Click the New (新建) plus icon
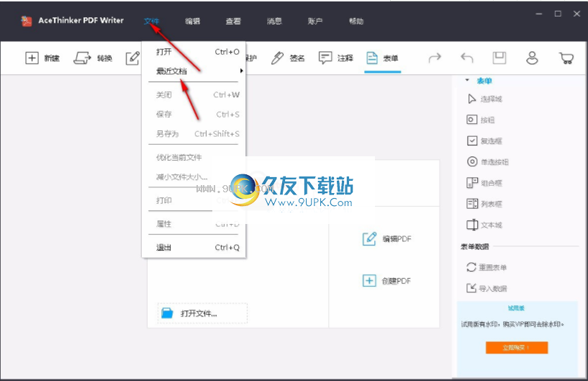Image resolution: width=588 pixels, height=381 pixels. tap(32, 58)
